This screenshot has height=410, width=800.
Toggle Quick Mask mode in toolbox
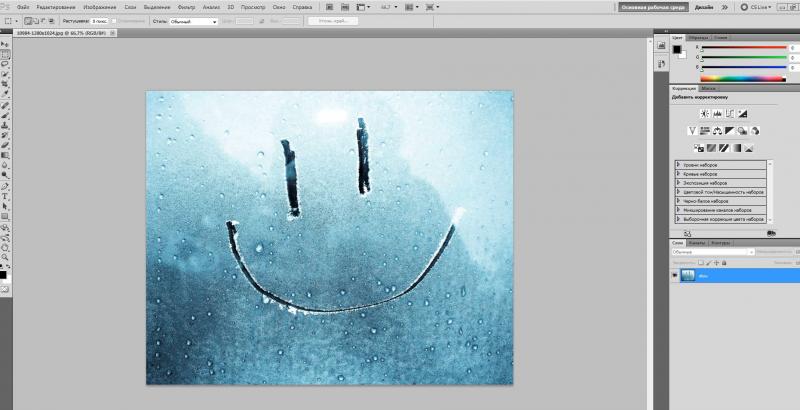point(5,289)
